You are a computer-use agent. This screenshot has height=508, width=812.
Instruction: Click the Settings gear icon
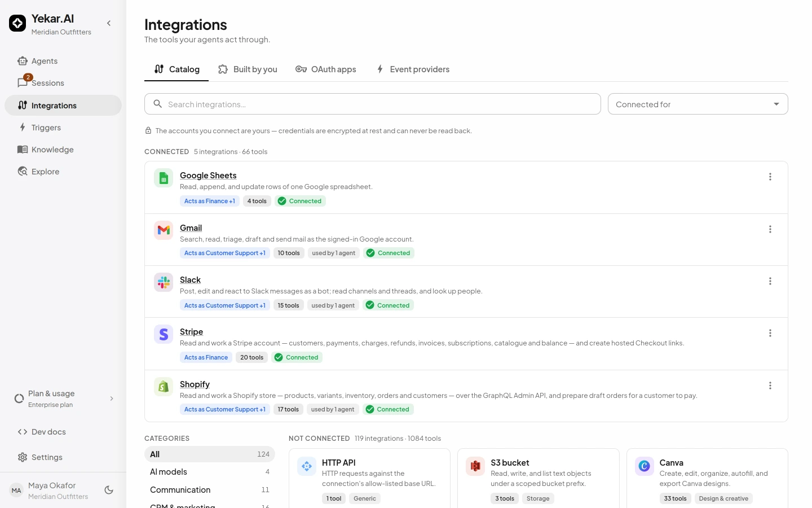[23, 457]
